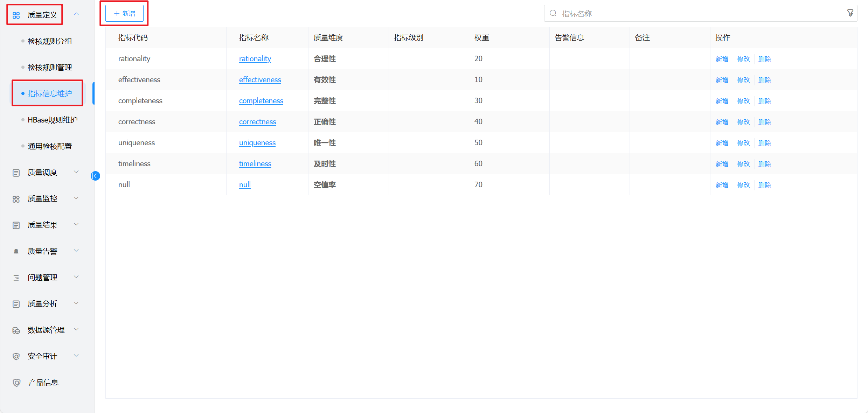Screen dimensions: 868x413
Task: Click the blue sidebar collapse arrow button
Action: coord(95,176)
